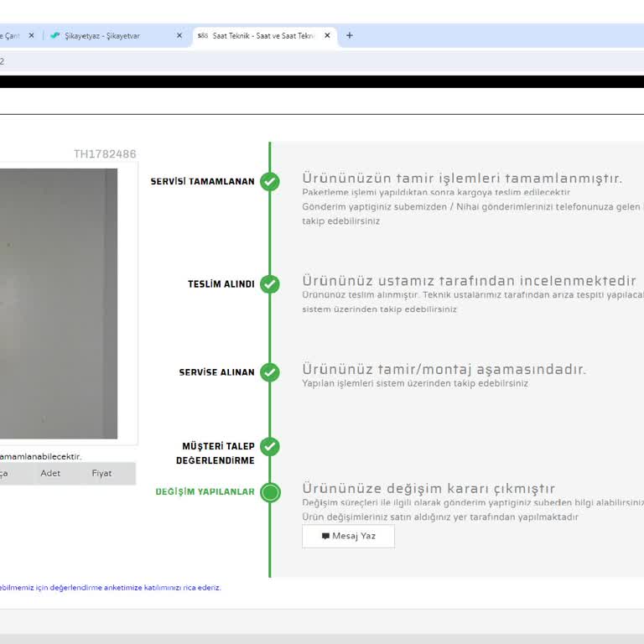Click the TESLİM ALINDI step label
This screenshot has height=644, width=644.
[221, 284]
